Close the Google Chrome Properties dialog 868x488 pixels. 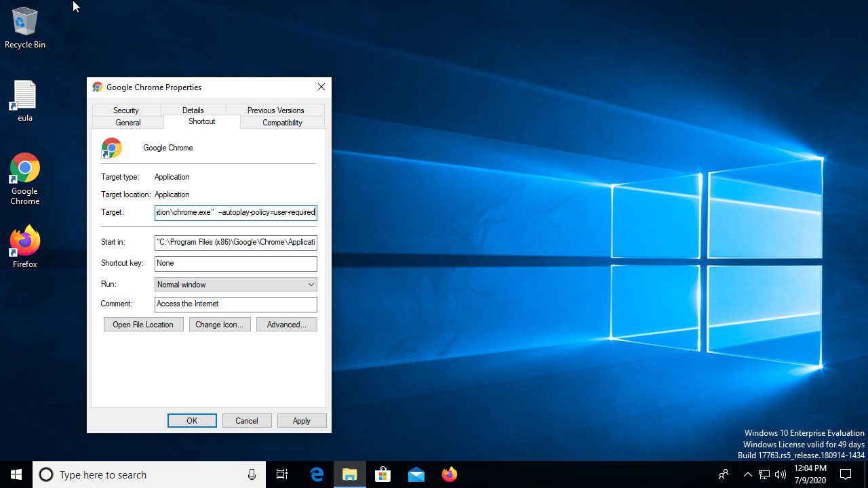pos(321,87)
